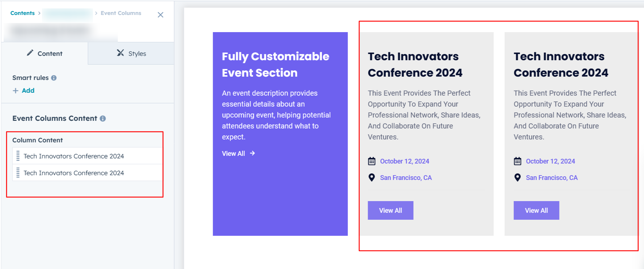Image resolution: width=644 pixels, height=269 pixels.
Task: Click the location pin in second event card
Action: [x=517, y=178]
